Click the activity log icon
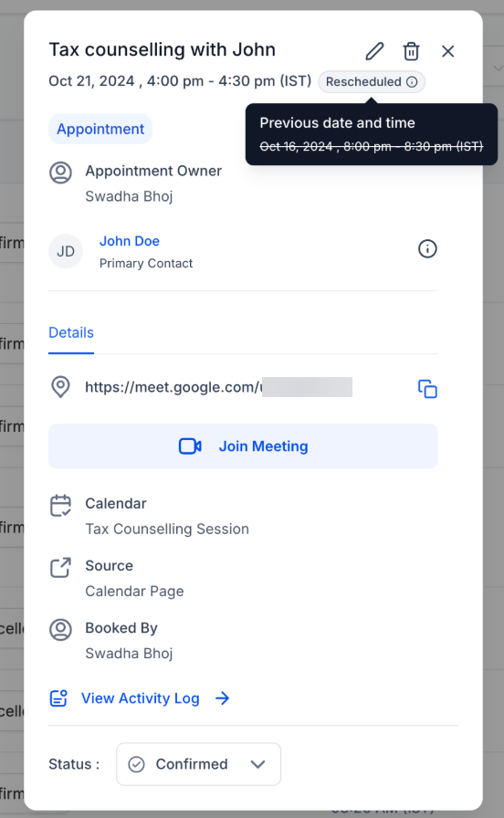This screenshot has height=818, width=504. tap(58, 698)
